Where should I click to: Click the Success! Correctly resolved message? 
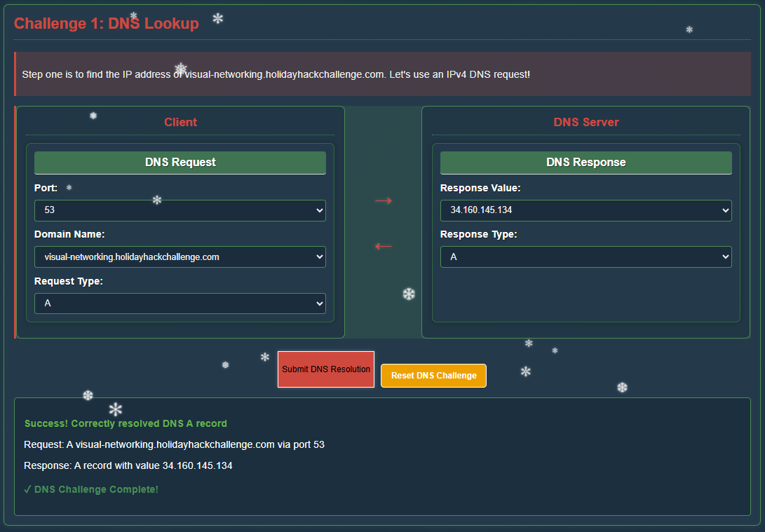[126, 423]
